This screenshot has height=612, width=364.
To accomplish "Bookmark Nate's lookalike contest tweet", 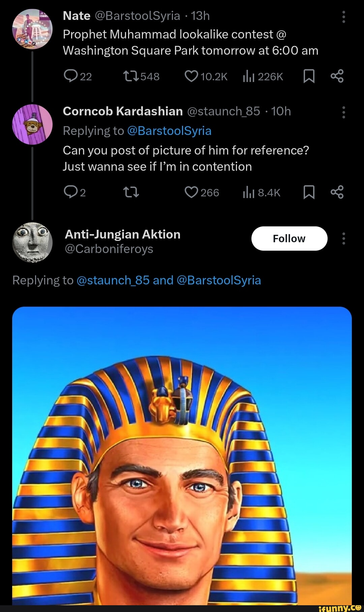I will [x=309, y=76].
